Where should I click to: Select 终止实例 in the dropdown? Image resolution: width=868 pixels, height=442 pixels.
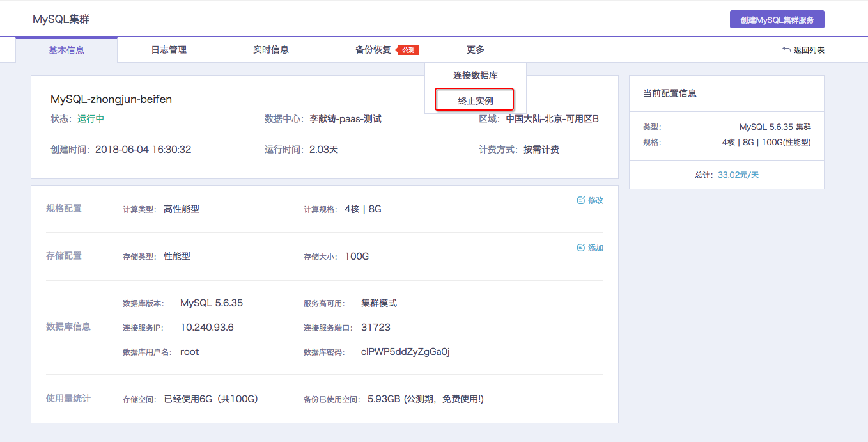coord(476,100)
